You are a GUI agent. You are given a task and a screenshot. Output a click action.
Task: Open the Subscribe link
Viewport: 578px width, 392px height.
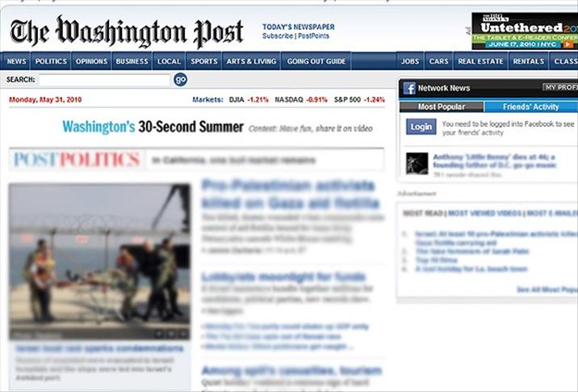tap(278, 36)
